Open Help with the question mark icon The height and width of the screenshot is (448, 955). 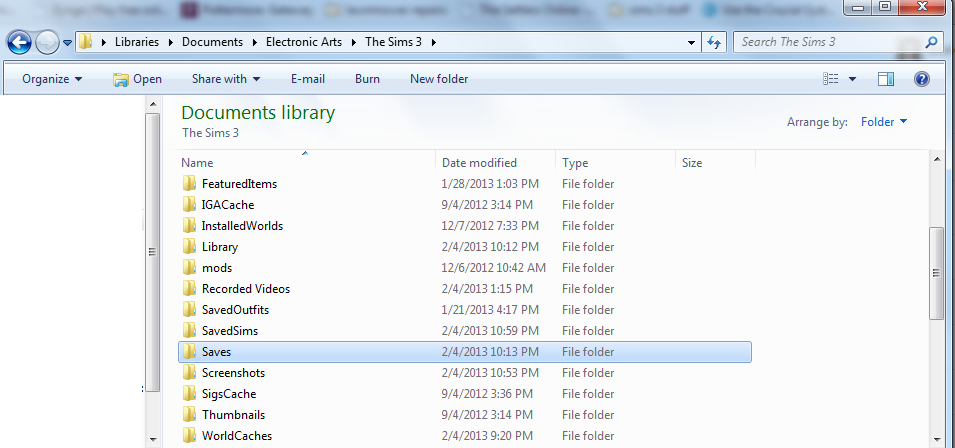pyautogui.click(x=922, y=79)
